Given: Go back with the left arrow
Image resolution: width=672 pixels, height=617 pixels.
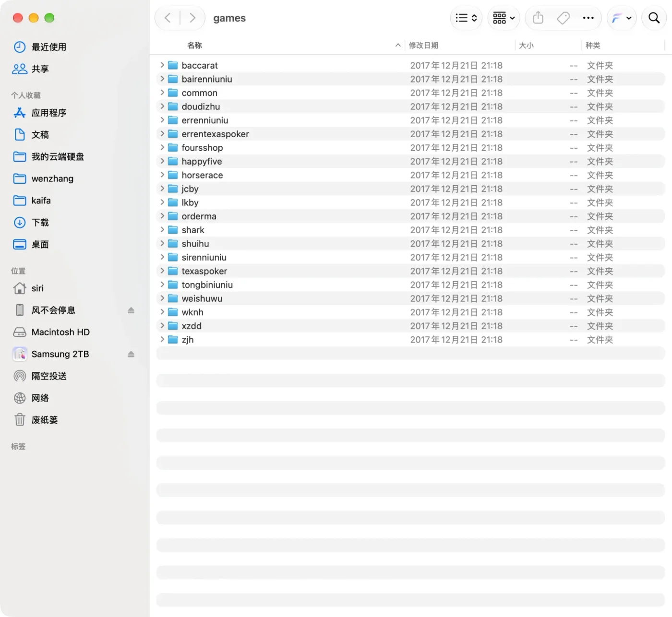Looking at the screenshot, I should (x=168, y=18).
